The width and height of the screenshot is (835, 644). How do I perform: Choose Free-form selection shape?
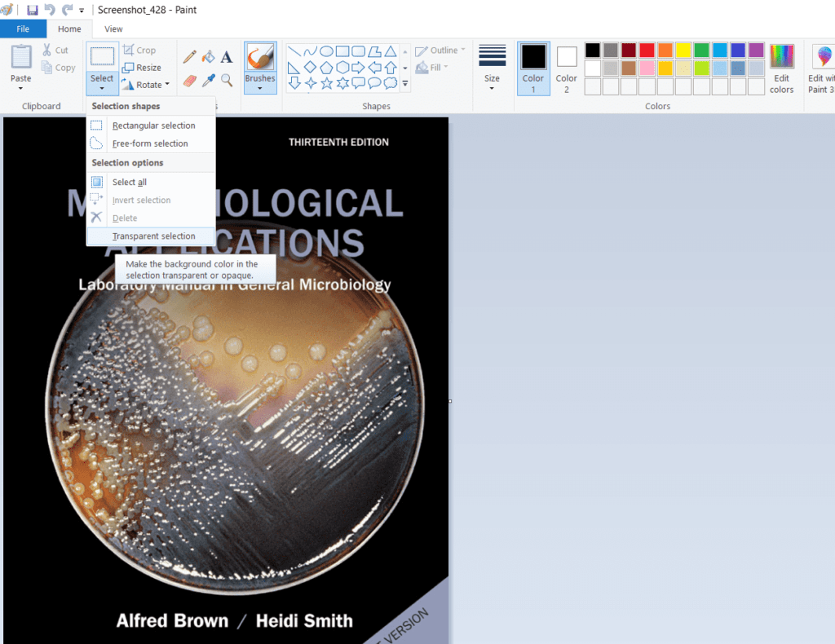tap(151, 143)
